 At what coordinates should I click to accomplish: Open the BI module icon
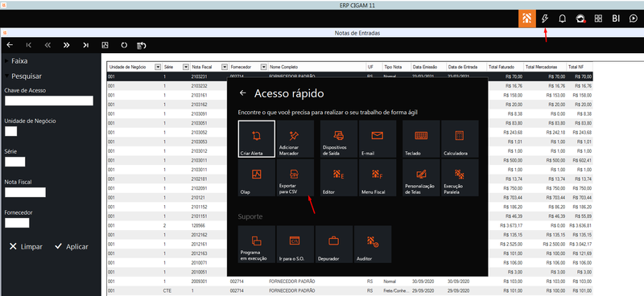pyautogui.click(x=616, y=18)
